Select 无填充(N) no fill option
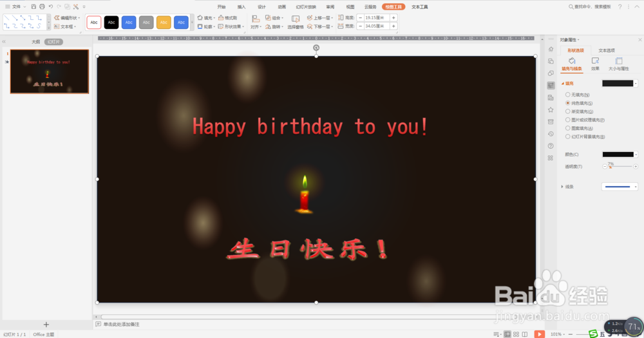This screenshot has width=644, height=338. point(577,95)
